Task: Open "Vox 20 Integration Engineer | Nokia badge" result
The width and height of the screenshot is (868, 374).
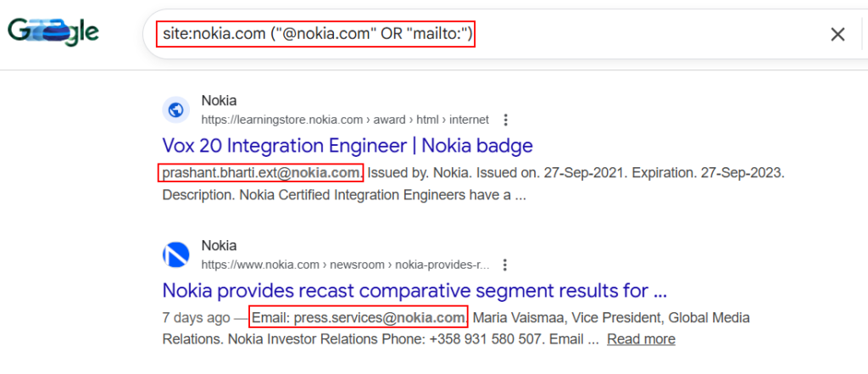Action: (x=347, y=145)
